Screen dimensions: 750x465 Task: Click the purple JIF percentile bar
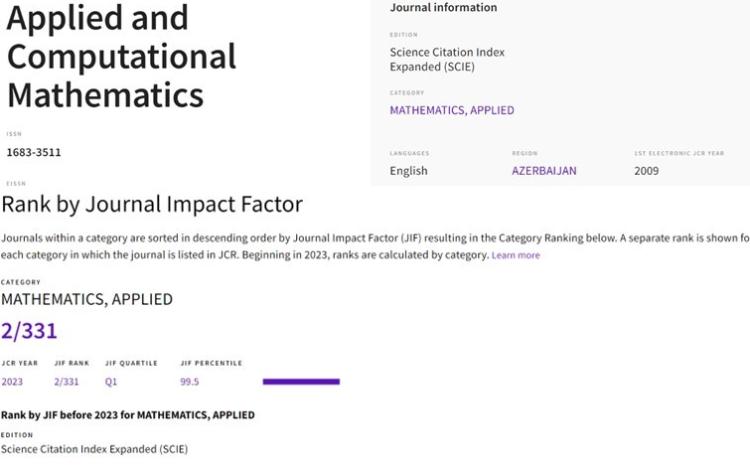301,381
